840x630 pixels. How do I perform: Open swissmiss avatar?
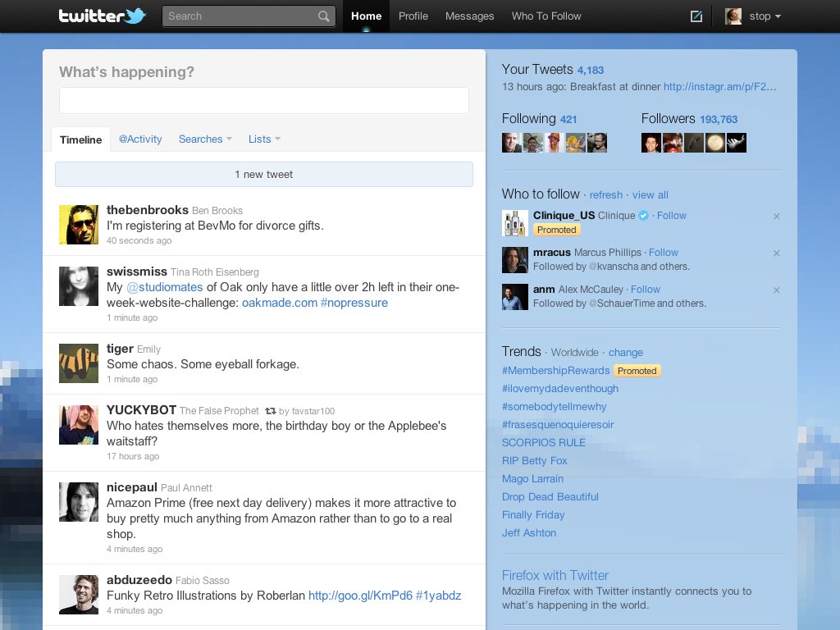(79, 286)
